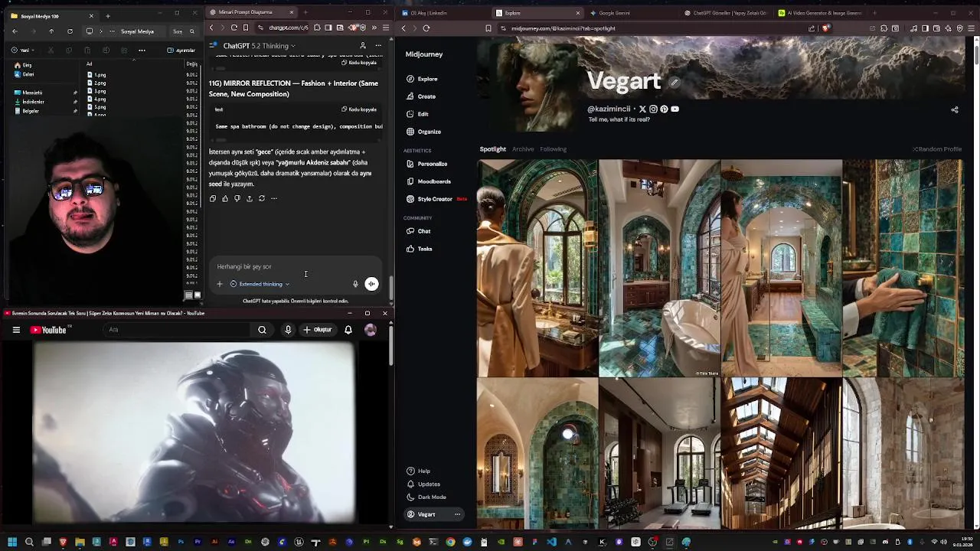
Task: Switch to the Archive tab
Action: (x=523, y=149)
